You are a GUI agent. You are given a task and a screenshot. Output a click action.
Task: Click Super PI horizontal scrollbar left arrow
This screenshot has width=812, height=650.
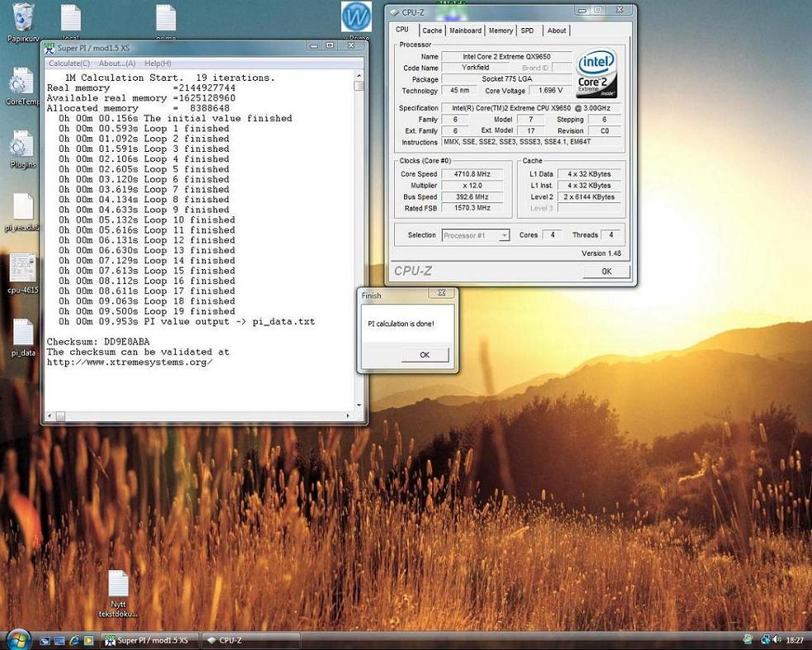tap(50, 416)
